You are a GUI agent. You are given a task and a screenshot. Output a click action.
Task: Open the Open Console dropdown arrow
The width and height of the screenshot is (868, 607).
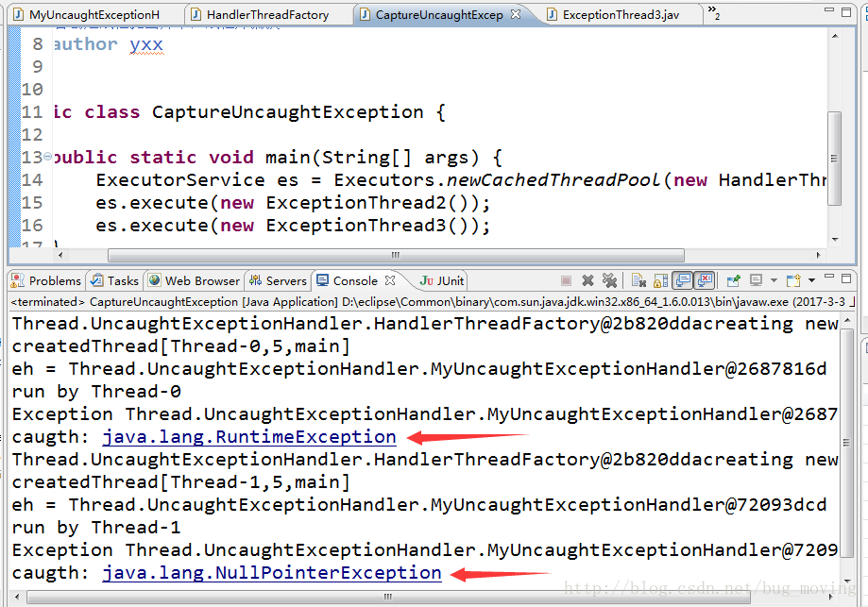(811, 280)
